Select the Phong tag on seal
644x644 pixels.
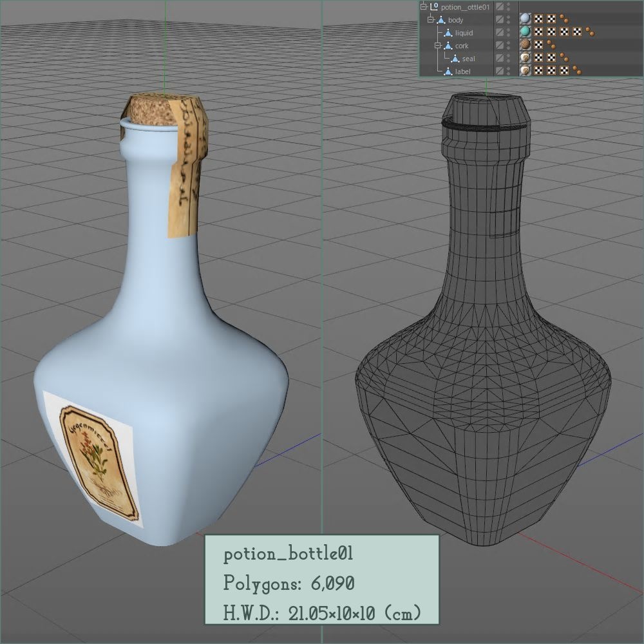564,58
